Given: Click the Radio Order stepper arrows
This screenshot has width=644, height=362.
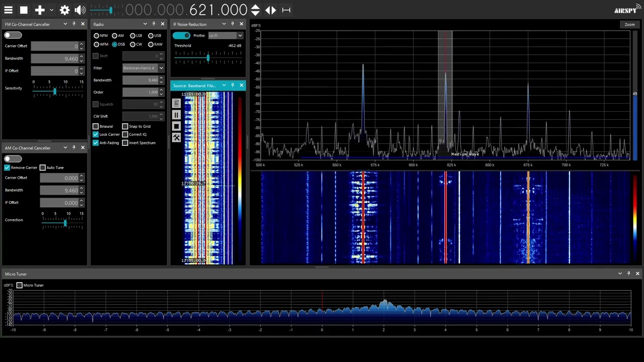Looking at the screenshot, I should [x=161, y=92].
